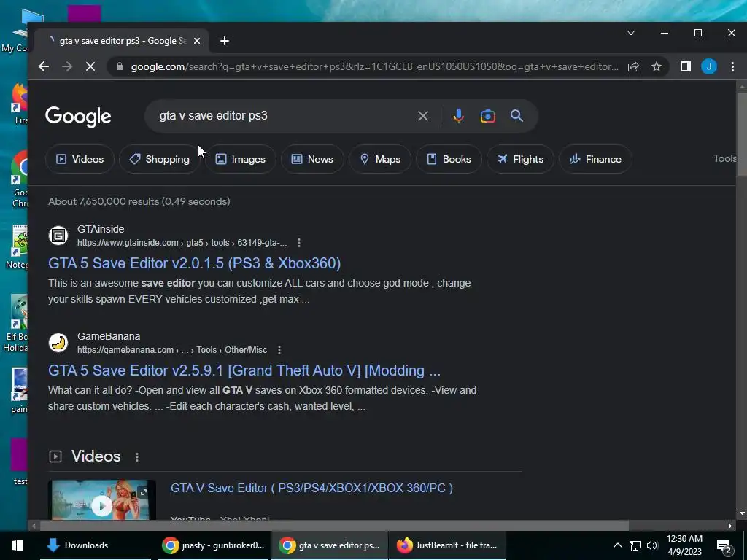747x560 pixels.
Task: Stop loading the page
Action: 90,66
